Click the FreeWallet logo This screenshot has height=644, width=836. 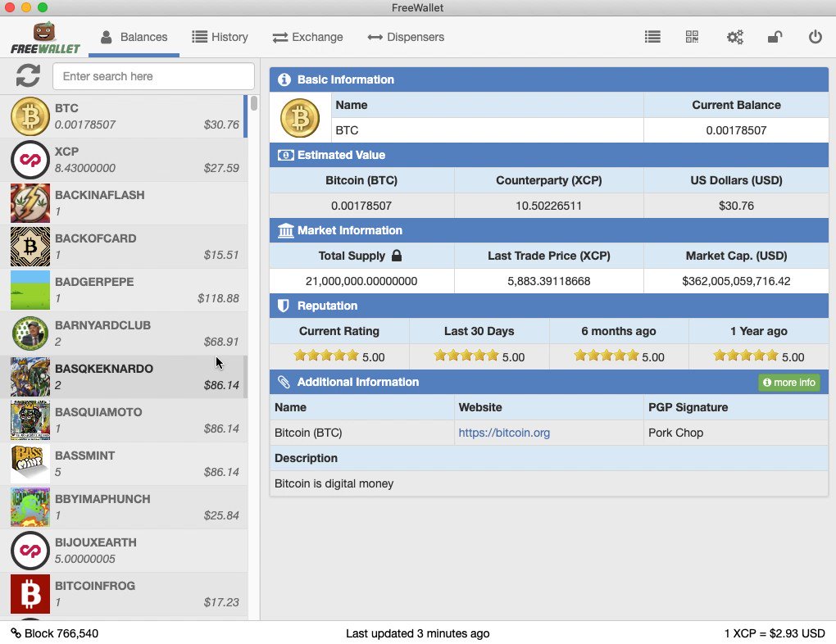pyautogui.click(x=45, y=38)
